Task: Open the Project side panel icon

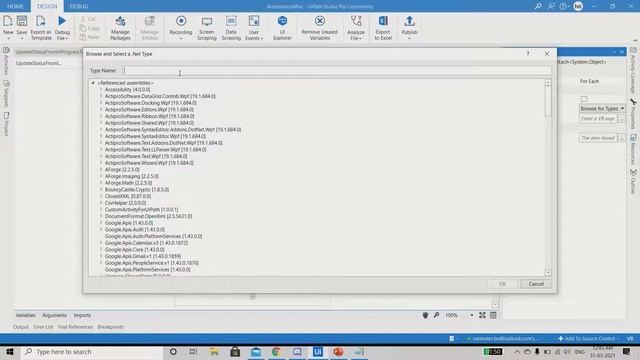Action: [6, 116]
